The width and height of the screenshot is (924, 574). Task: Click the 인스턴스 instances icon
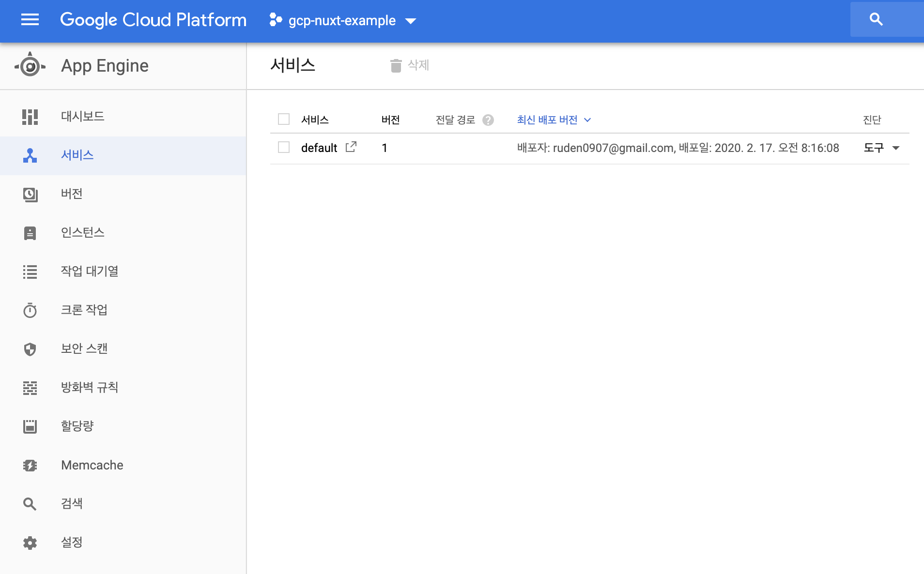tap(30, 233)
